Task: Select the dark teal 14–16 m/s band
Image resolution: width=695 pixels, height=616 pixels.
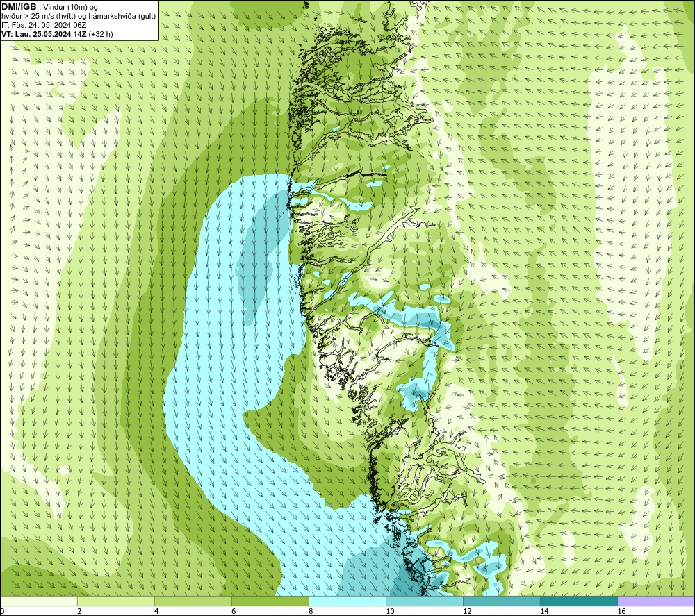Action: (x=579, y=601)
